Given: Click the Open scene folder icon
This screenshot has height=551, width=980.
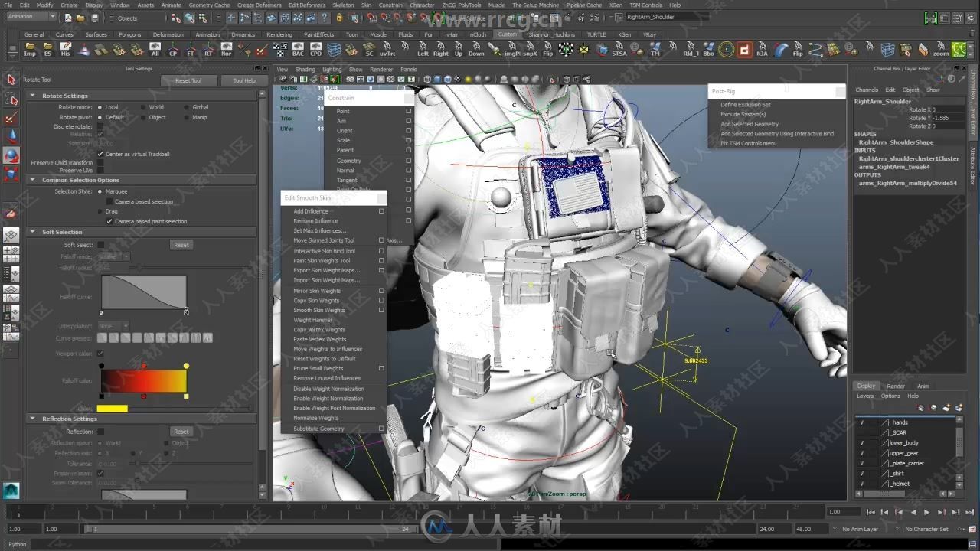Looking at the screenshot, I should point(80,18).
